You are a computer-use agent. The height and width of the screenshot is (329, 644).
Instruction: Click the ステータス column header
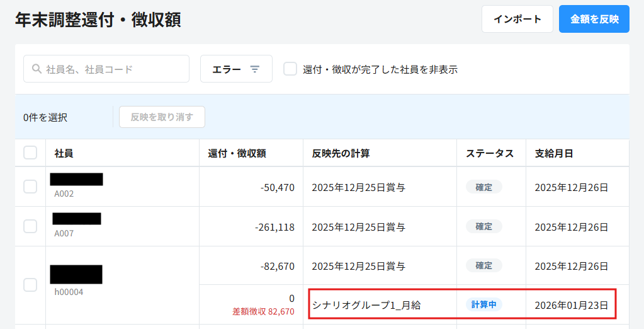coord(490,153)
